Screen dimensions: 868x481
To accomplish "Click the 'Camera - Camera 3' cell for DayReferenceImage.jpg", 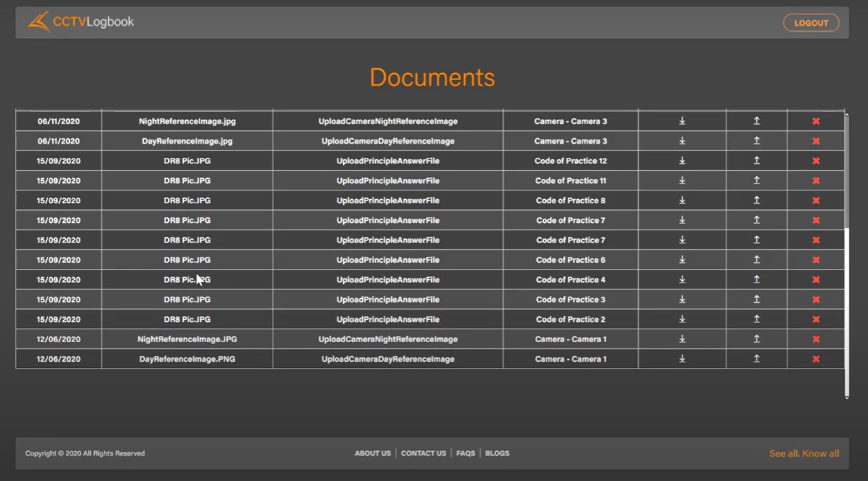I will point(571,141).
